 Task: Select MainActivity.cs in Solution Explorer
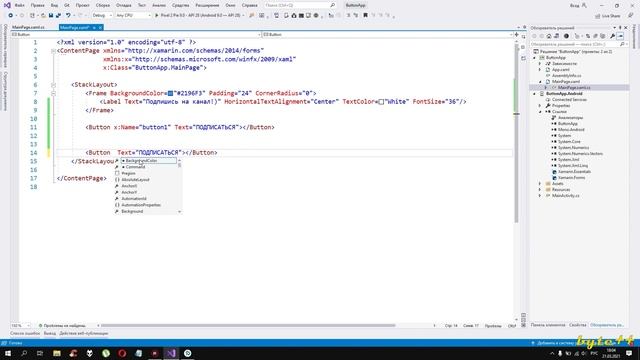[565, 196]
